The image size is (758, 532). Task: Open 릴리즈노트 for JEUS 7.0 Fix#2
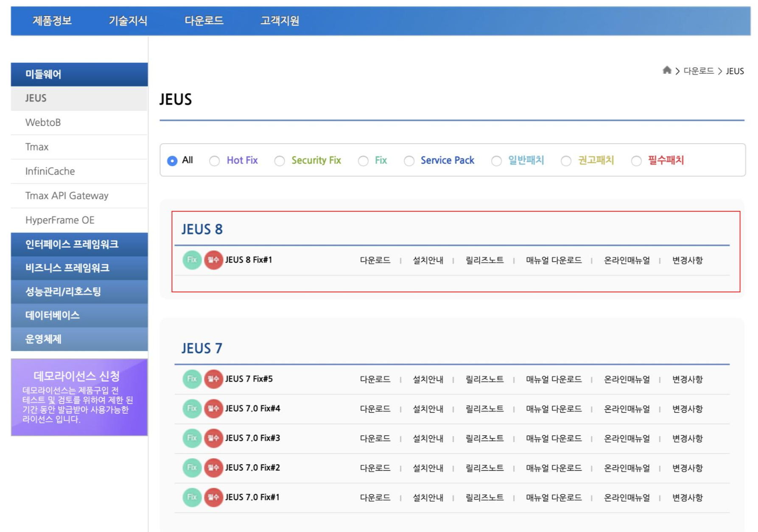[x=484, y=468]
